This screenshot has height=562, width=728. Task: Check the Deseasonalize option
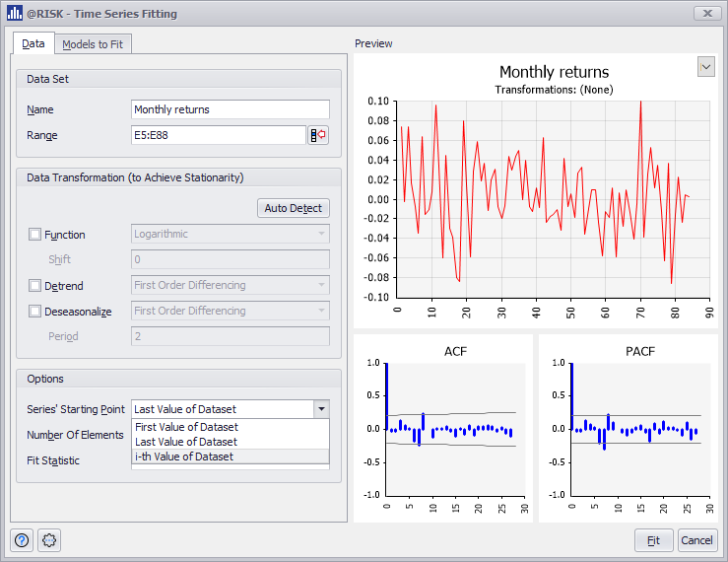tap(35, 312)
